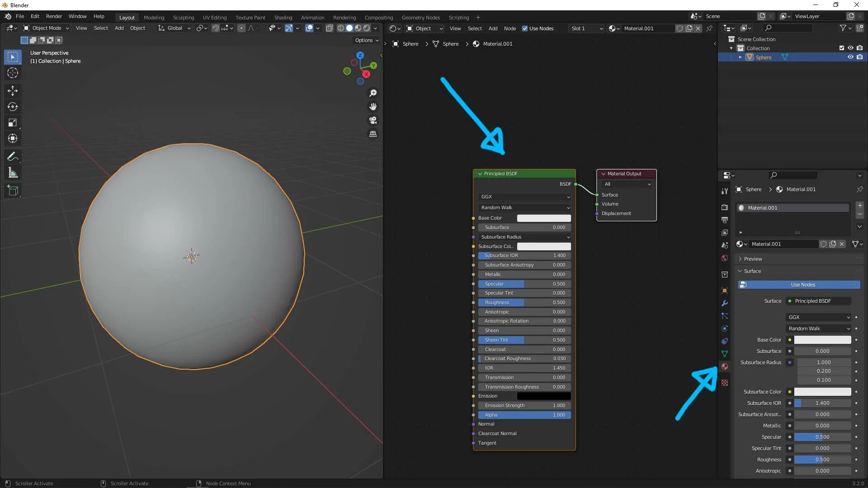Switch orthographic/perspective grid icon

point(373,134)
